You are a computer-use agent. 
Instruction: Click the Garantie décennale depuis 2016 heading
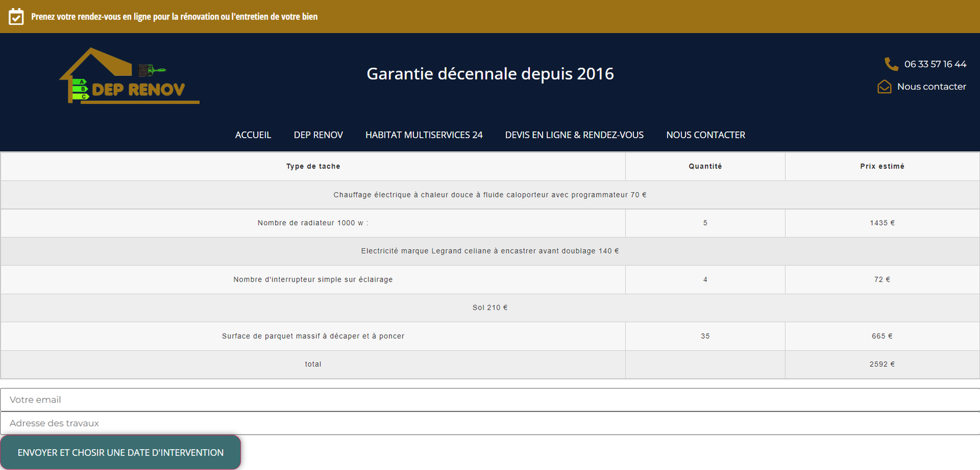point(490,73)
